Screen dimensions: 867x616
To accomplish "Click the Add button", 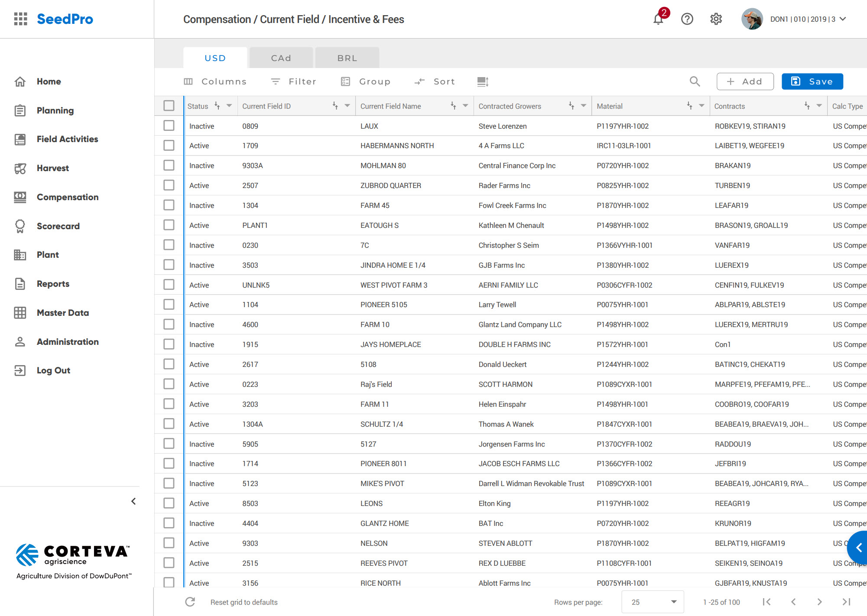I will point(745,81).
